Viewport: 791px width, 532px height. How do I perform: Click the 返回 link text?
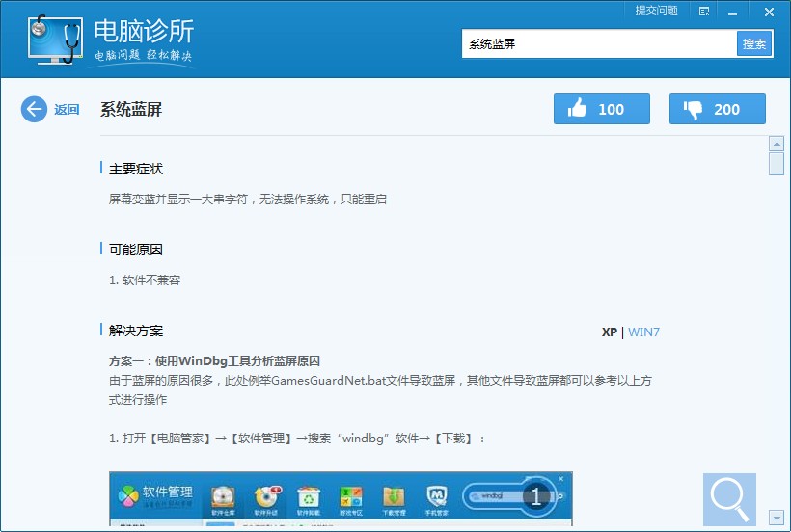point(67,109)
